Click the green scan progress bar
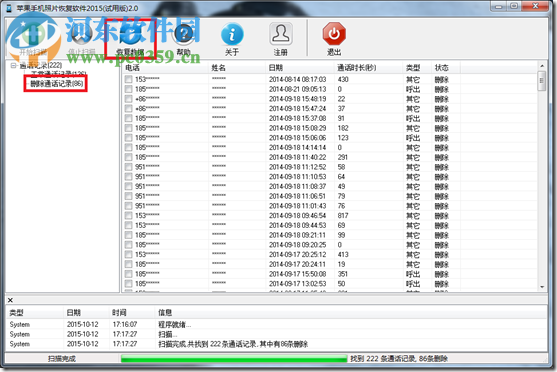 (x=234, y=358)
